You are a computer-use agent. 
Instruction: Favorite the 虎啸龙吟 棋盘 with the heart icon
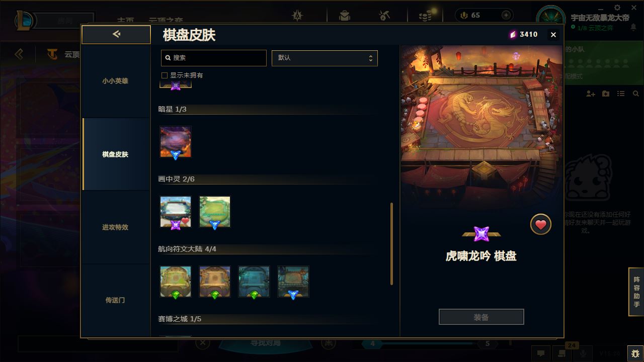coord(541,224)
